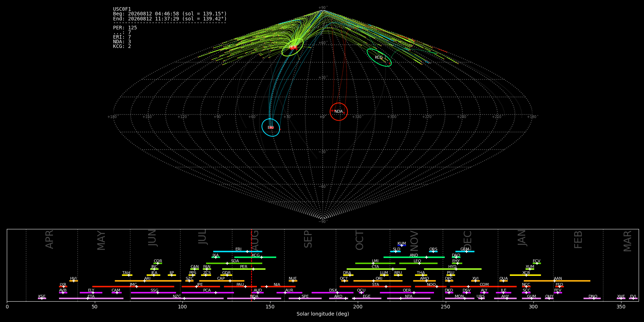Screen dimensions: 644x322
Task: Click the red NDA radiant circle
Action: 338,112
